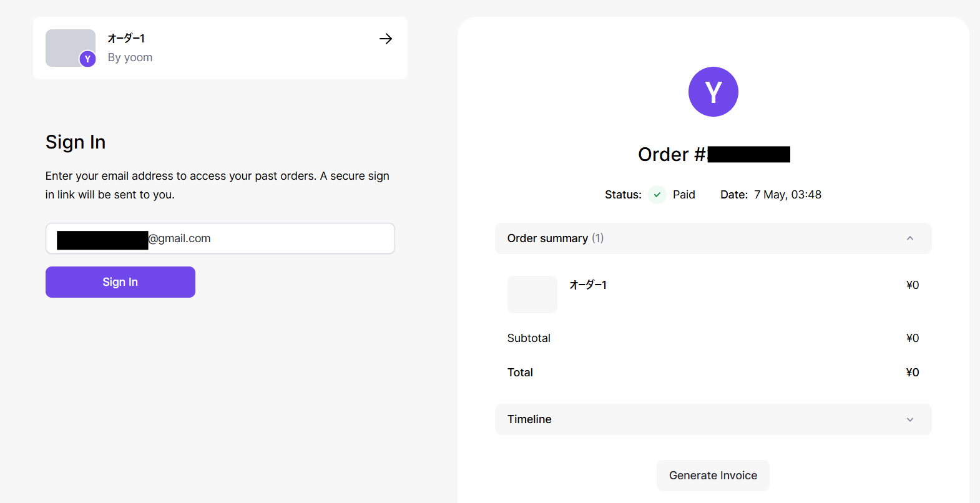Click the オーダー1 item thumbnail in order summary
The image size is (980, 503).
coord(532,295)
